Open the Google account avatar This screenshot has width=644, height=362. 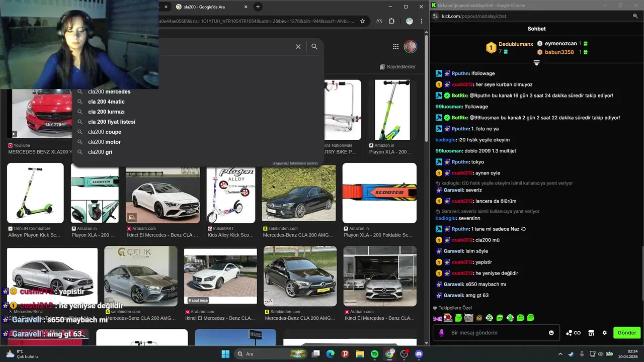coord(411,46)
